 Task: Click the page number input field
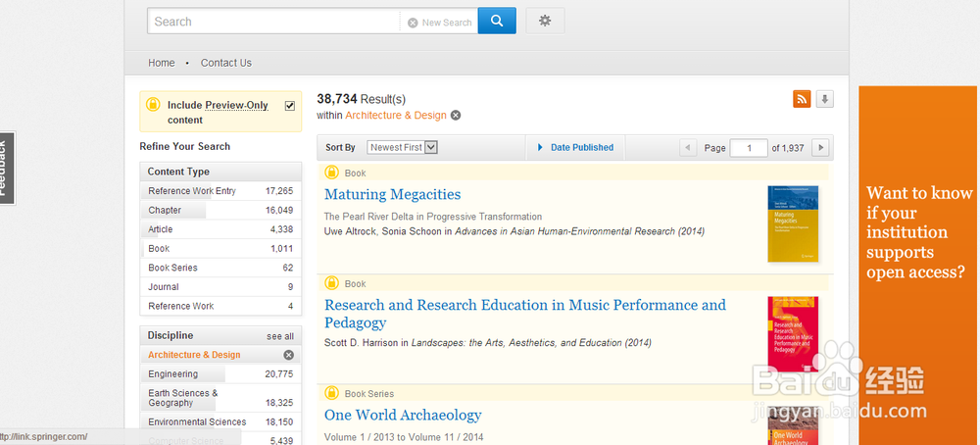(750, 148)
